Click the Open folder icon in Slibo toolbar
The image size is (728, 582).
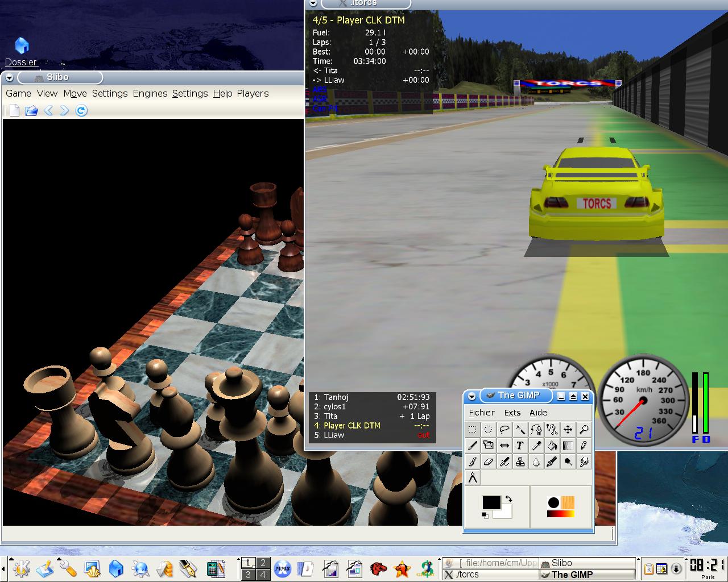31,110
